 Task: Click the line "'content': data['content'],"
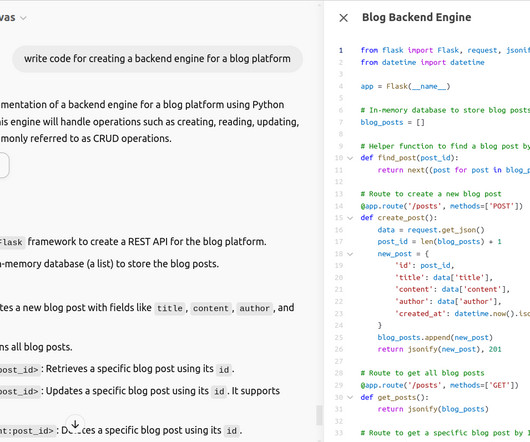coord(452,290)
